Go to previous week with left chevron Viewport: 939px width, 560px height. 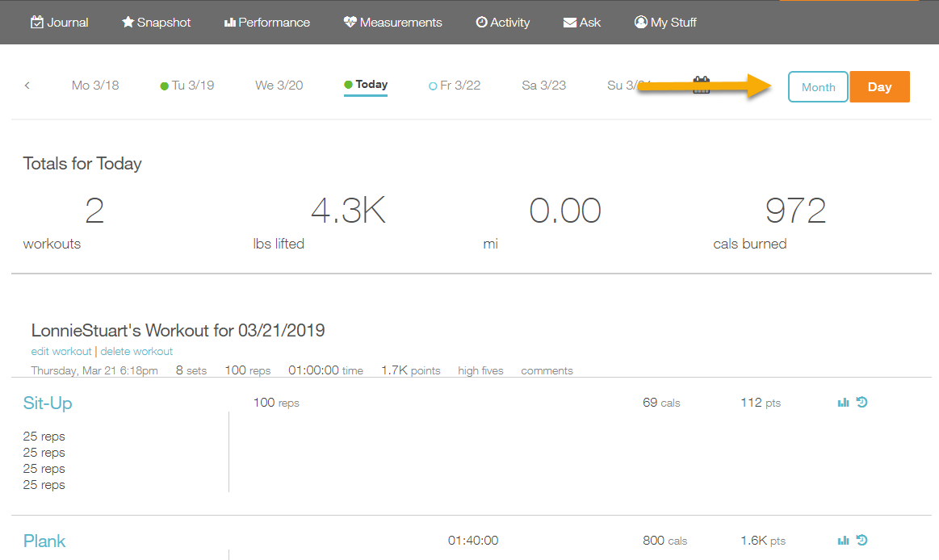(x=27, y=86)
